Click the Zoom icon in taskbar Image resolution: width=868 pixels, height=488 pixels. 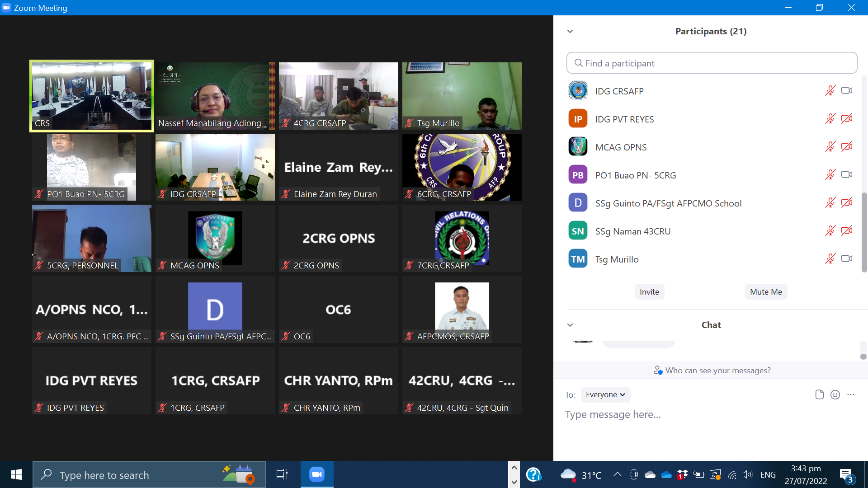[317, 474]
